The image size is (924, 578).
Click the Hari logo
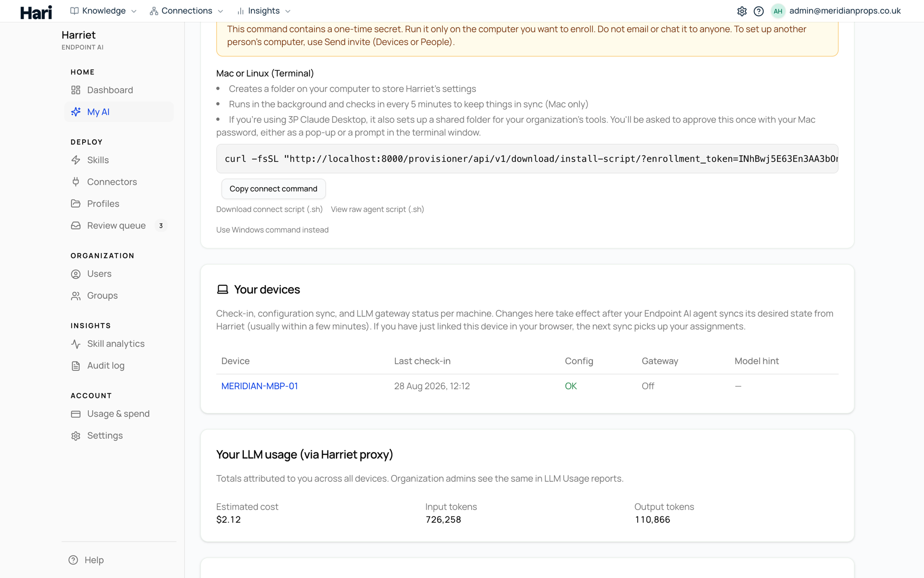click(36, 12)
